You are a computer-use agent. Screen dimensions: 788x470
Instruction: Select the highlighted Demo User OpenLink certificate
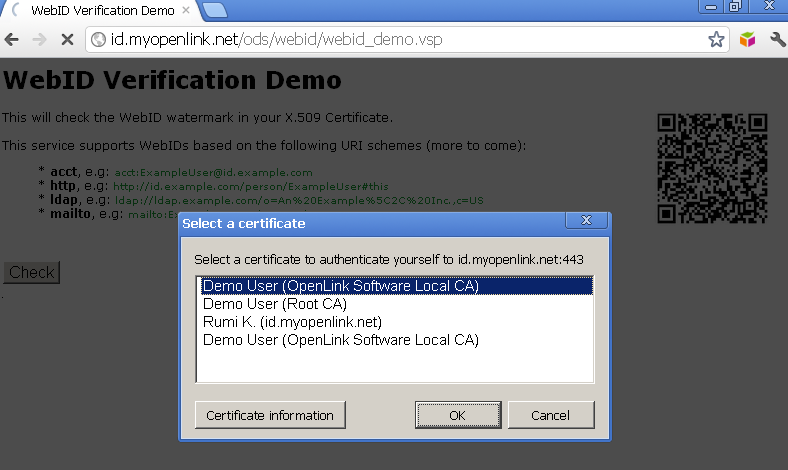pos(340,286)
